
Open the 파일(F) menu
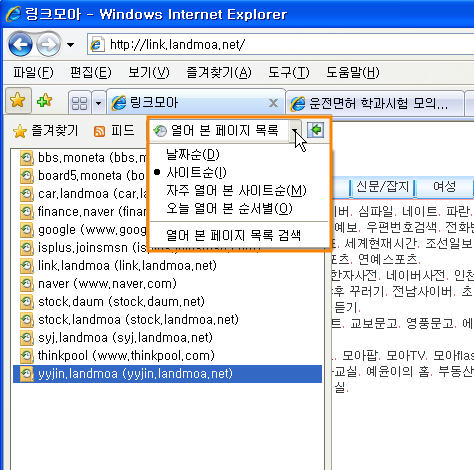click(33, 72)
